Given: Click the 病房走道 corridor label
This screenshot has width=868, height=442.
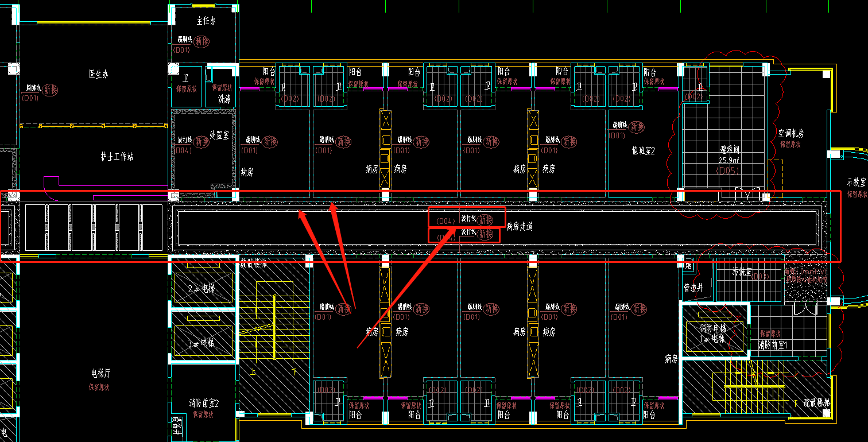Looking at the screenshot, I should click(x=520, y=227).
